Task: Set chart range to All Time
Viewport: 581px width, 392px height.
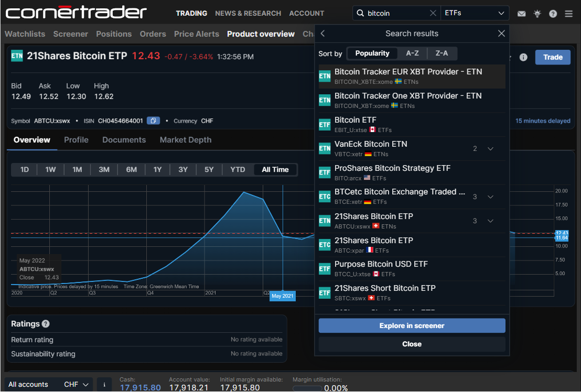Action: coord(275,169)
